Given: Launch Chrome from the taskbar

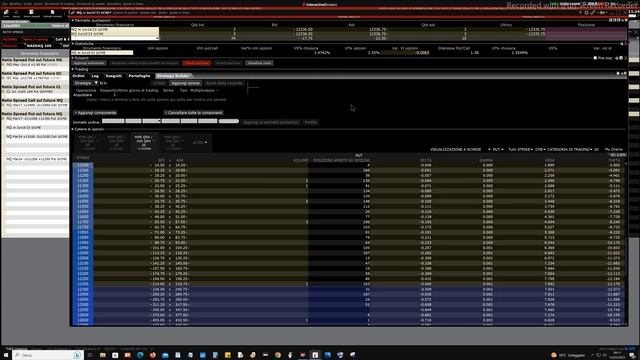Looking at the screenshot, I should (278, 355).
